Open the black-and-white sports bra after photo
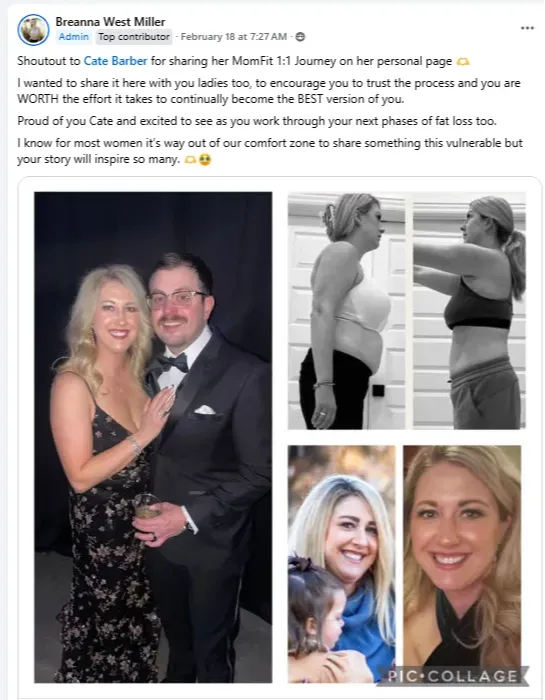Viewport: 545px width, 700px height. point(469,311)
